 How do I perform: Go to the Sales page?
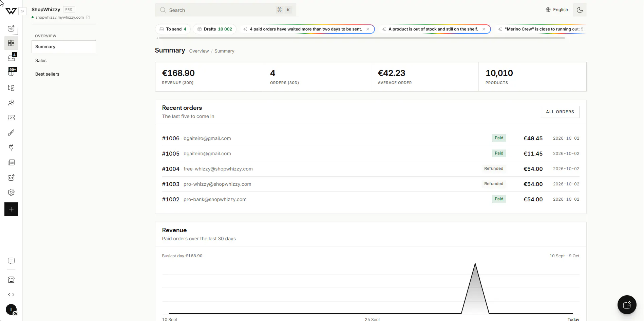[64, 61]
